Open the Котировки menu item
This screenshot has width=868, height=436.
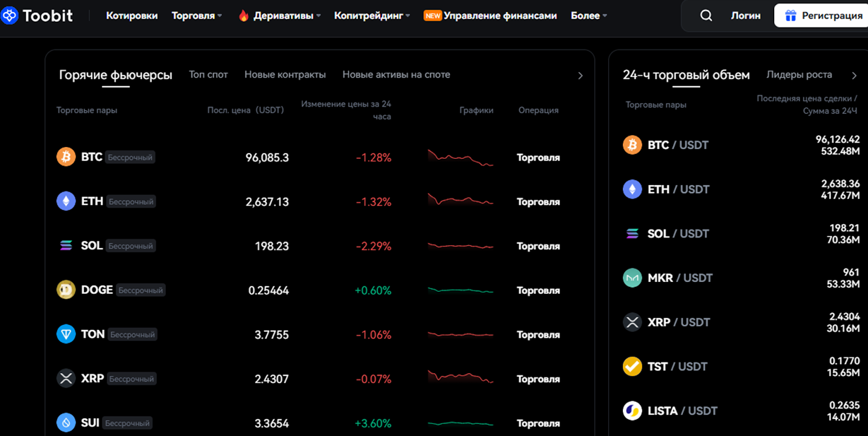tap(132, 16)
